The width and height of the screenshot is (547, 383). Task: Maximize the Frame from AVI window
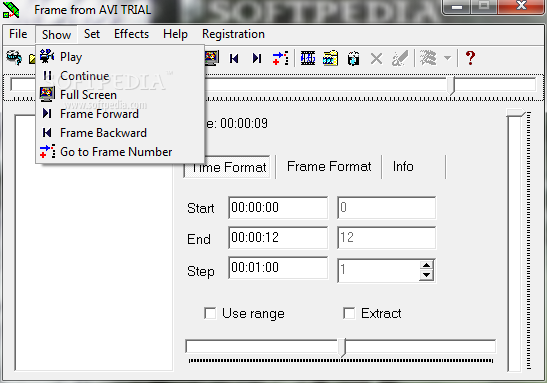point(484,7)
